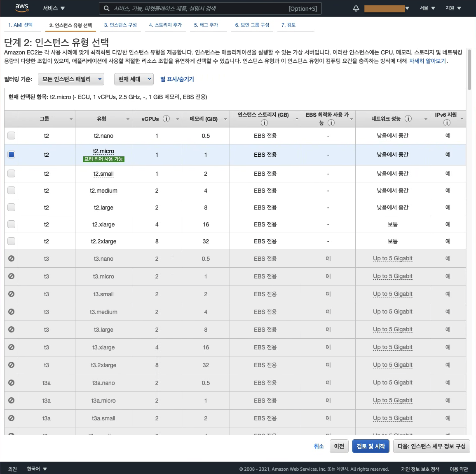
Task: Click 의견 feedback link
Action: click(x=12, y=469)
